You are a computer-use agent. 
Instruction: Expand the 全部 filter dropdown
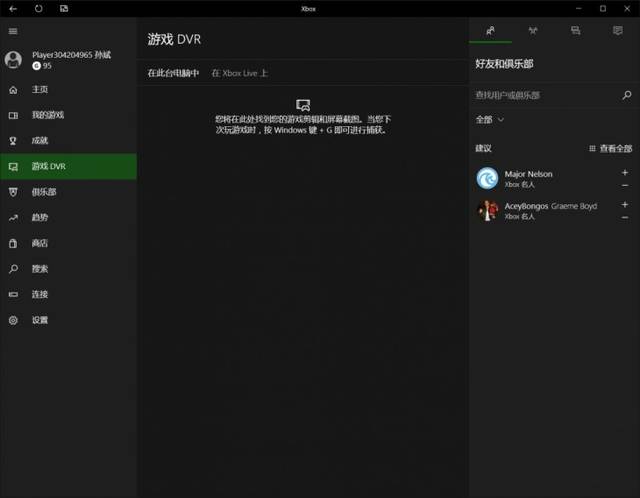tap(490, 120)
